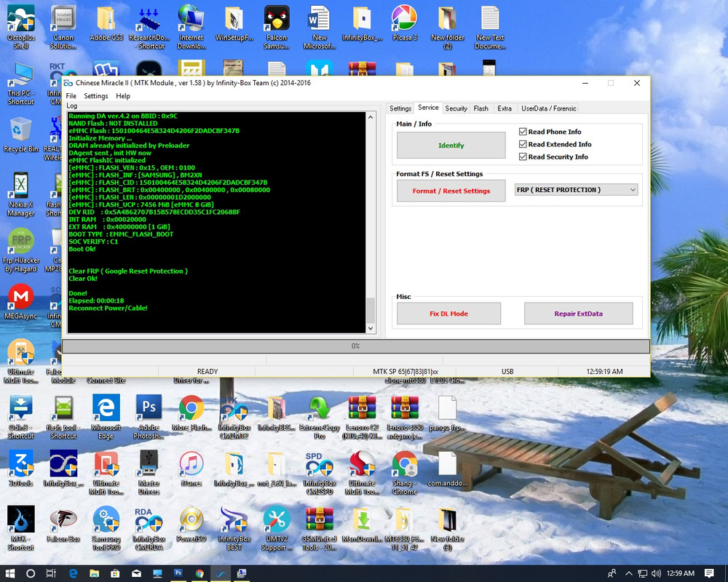Launch Samsung Tool PRO desktop icon
Screen dimensions: 728x582
point(106,528)
